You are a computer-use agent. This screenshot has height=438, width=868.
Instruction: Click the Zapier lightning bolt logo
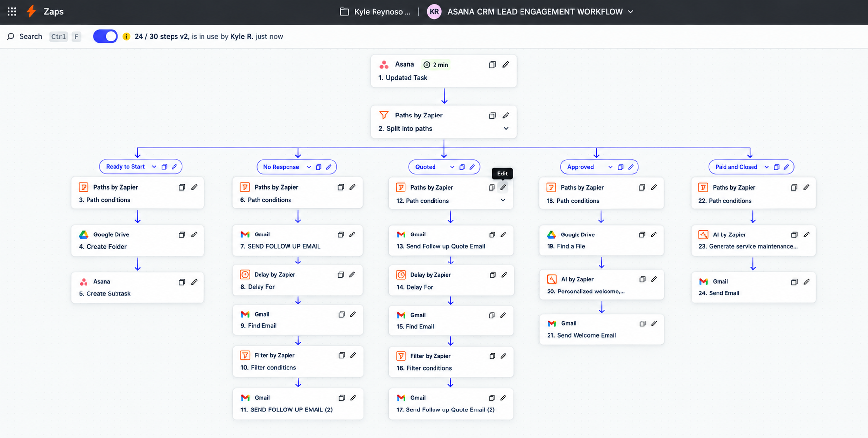[x=31, y=11]
